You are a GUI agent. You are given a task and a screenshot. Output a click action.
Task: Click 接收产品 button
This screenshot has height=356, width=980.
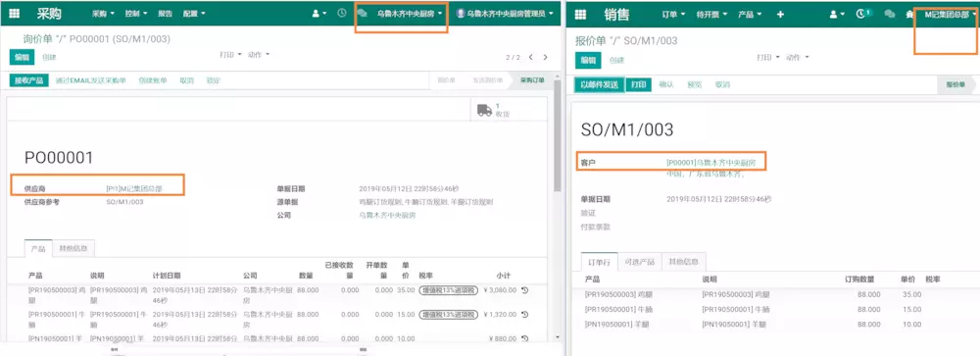click(28, 80)
